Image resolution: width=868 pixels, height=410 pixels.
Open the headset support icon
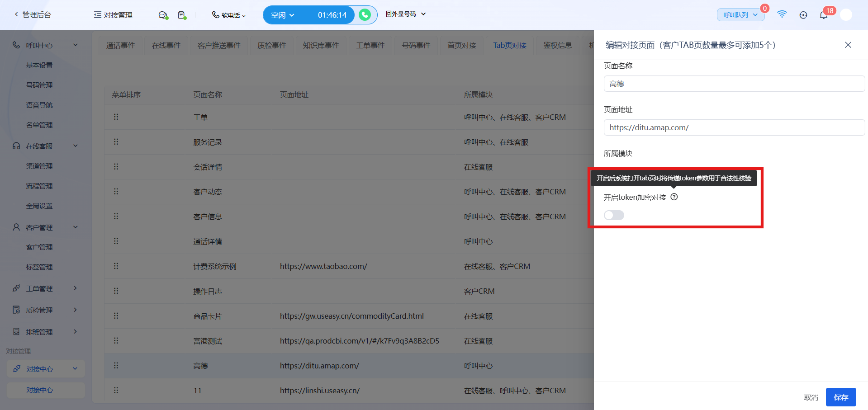point(803,15)
